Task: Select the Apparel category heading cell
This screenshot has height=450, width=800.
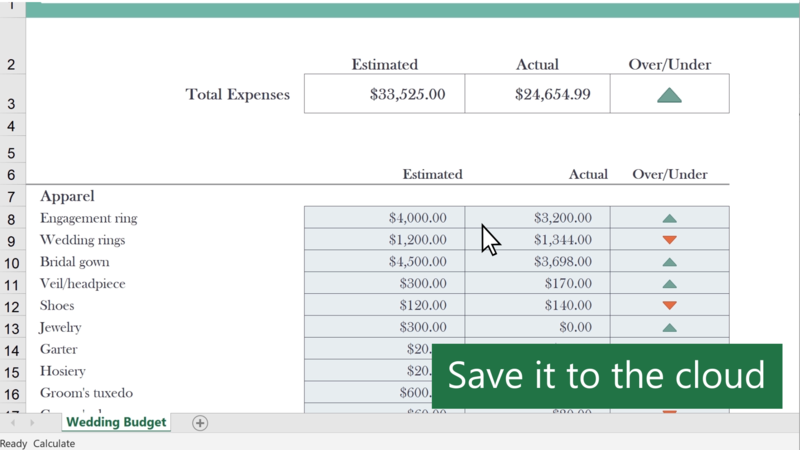Action: tap(68, 196)
